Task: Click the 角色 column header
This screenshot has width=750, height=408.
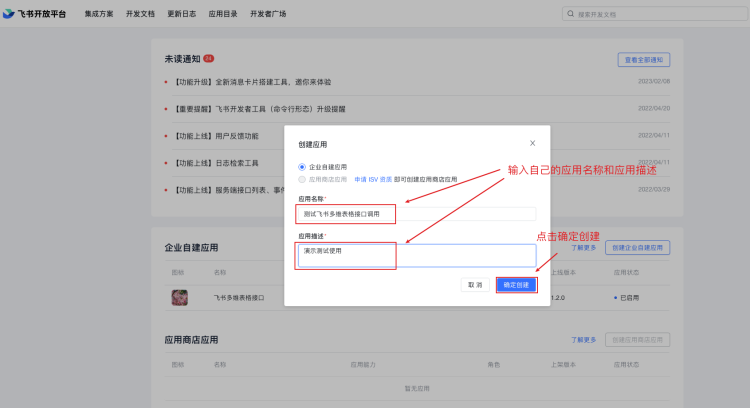Action: pyautogui.click(x=494, y=364)
